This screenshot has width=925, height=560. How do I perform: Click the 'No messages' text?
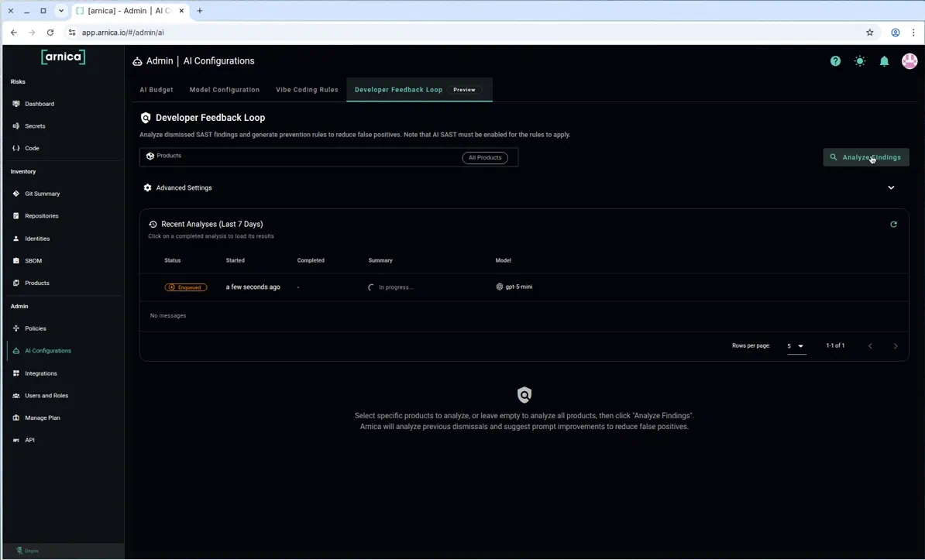[x=168, y=316]
